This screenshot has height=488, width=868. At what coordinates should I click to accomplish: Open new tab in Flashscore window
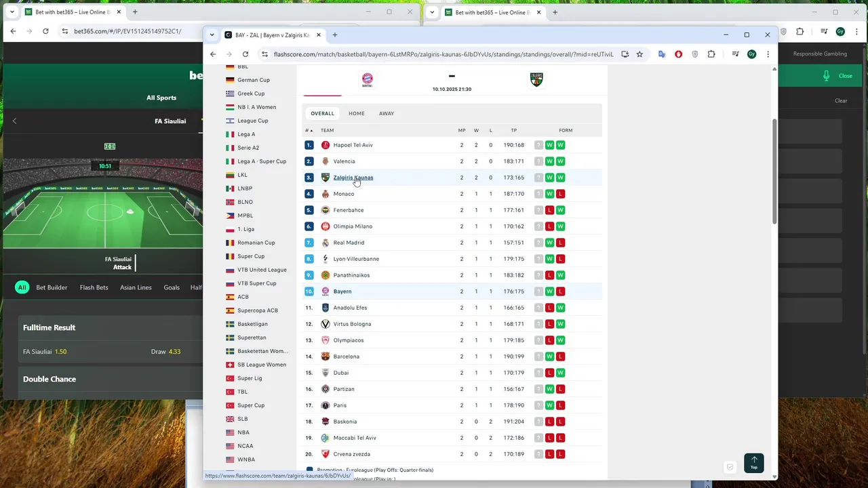pos(334,35)
